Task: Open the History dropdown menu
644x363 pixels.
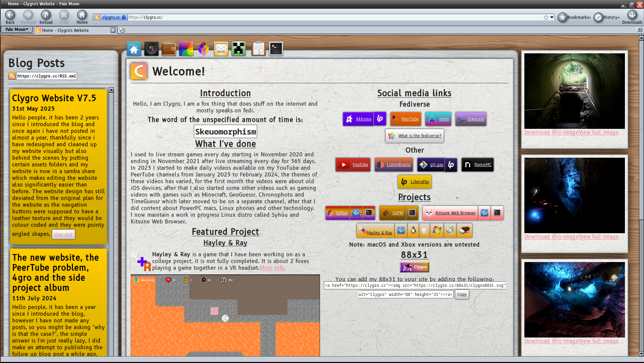Action: (x=607, y=17)
